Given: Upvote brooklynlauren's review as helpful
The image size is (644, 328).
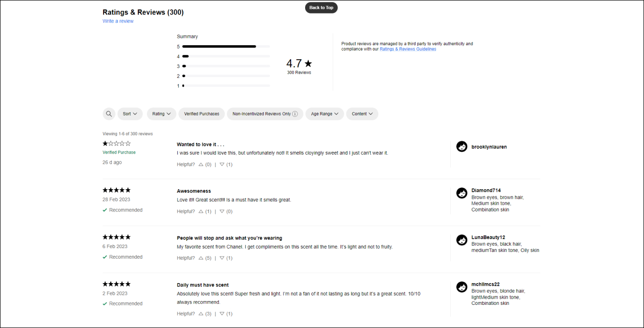Looking at the screenshot, I should [201, 165].
